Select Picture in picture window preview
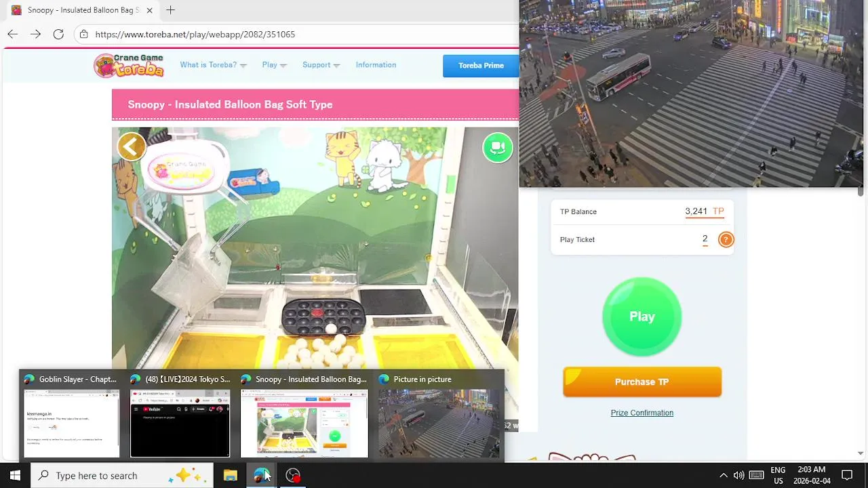This screenshot has width=868, height=488. pyautogui.click(x=438, y=415)
